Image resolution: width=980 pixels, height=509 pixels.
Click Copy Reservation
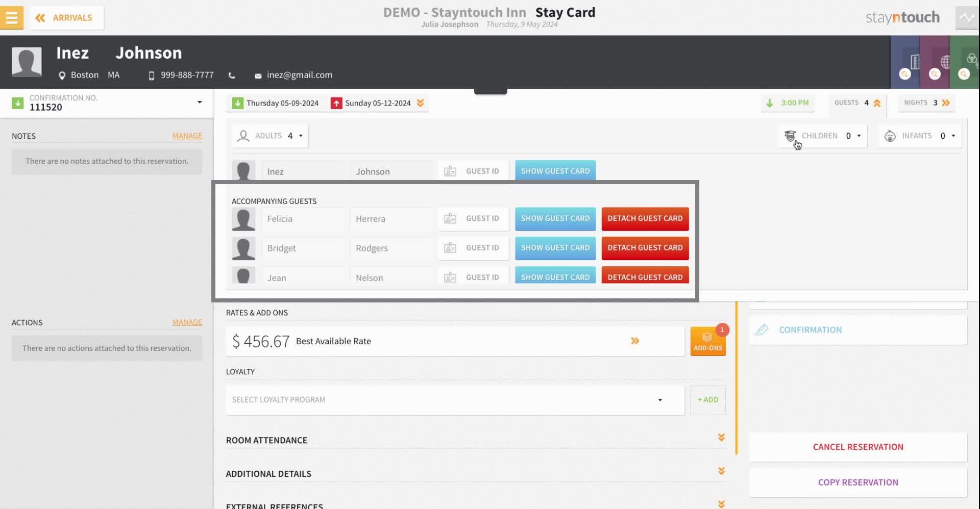[x=858, y=482]
